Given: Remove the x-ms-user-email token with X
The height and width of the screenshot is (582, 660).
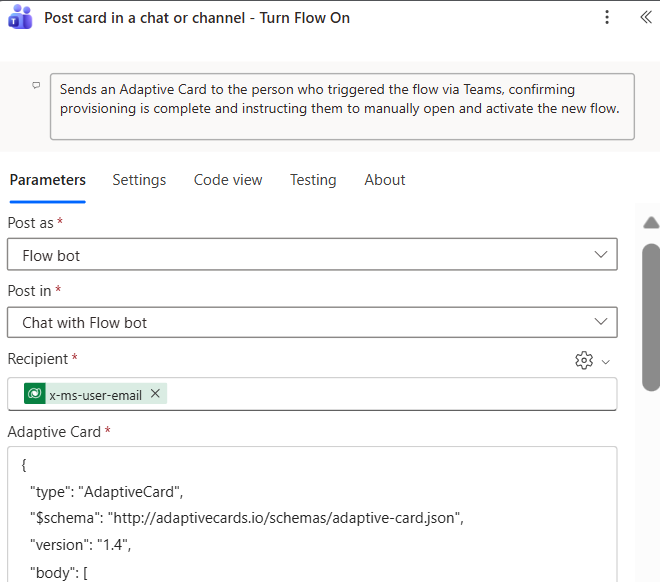Looking at the screenshot, I should point(155,394).
